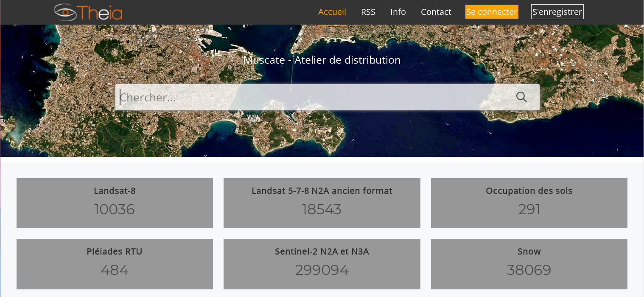Open Sentinel-2 N2A et N3A card
The image size is (644, 297).
click(322, 264)
